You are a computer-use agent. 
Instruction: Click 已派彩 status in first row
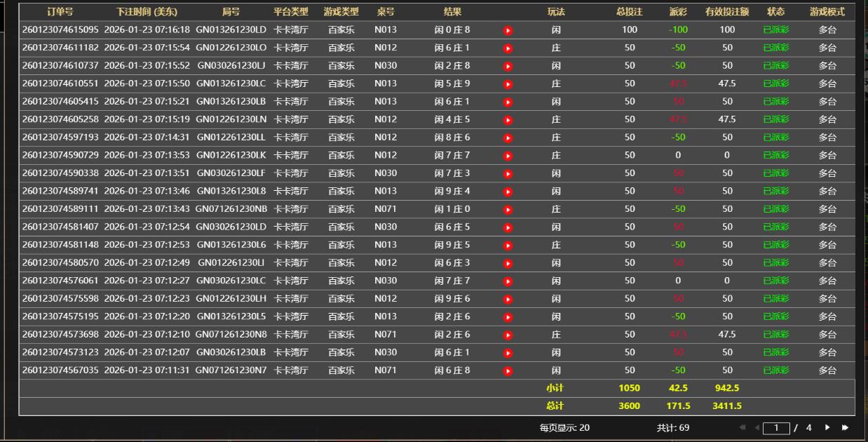pyautogui.click(x=775, y=30)
